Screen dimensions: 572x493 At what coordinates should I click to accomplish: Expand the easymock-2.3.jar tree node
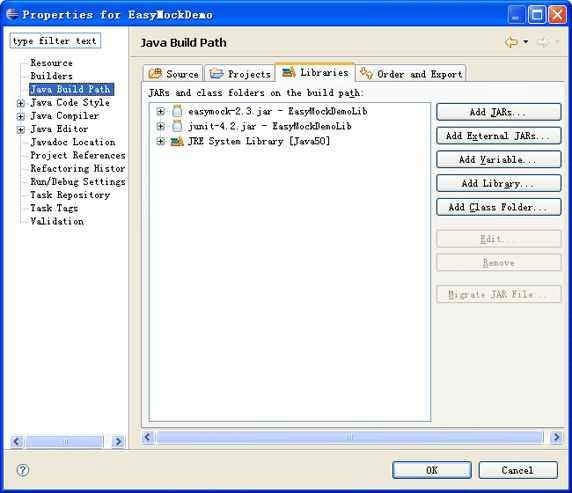pyautogui.click(x=161, y=111)
